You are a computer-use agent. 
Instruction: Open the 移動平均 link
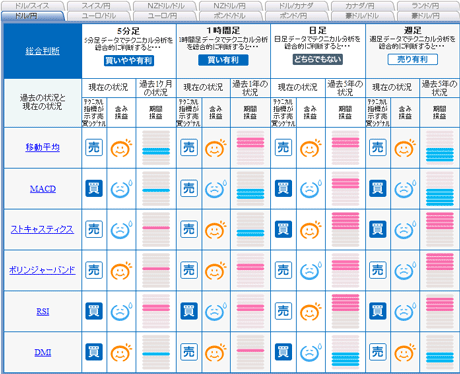(43, 147)
